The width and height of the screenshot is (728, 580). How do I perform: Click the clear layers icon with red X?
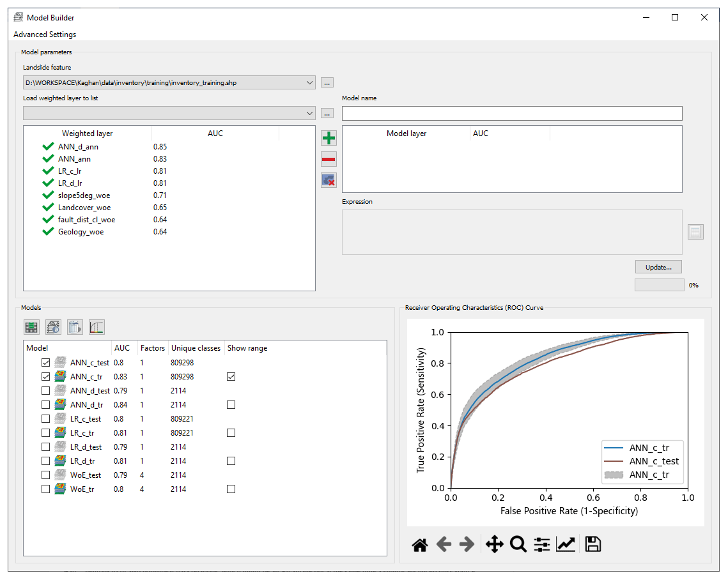point(329,180)
